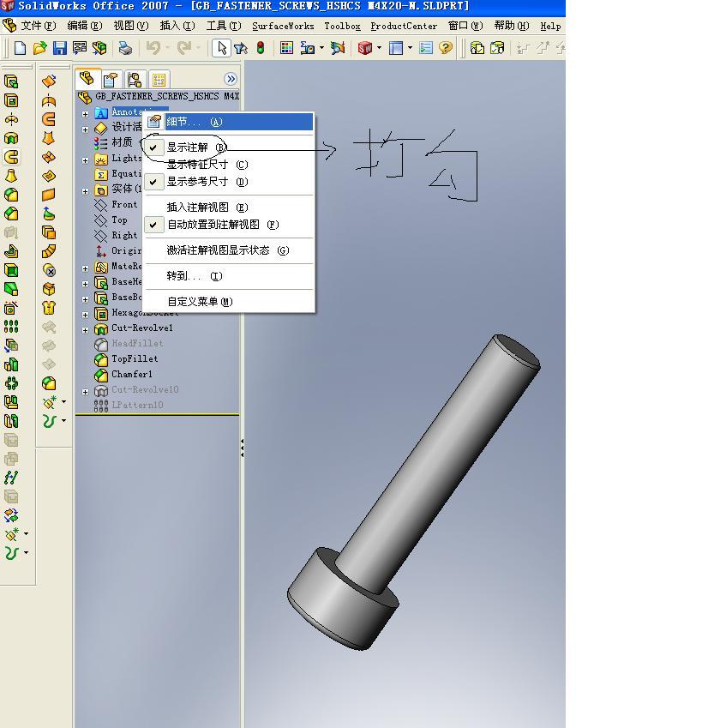This screenshot has height=728, width=720.
Task: Click the Open file folder icon
Action: pyautogui.click(x=40, y=48)
